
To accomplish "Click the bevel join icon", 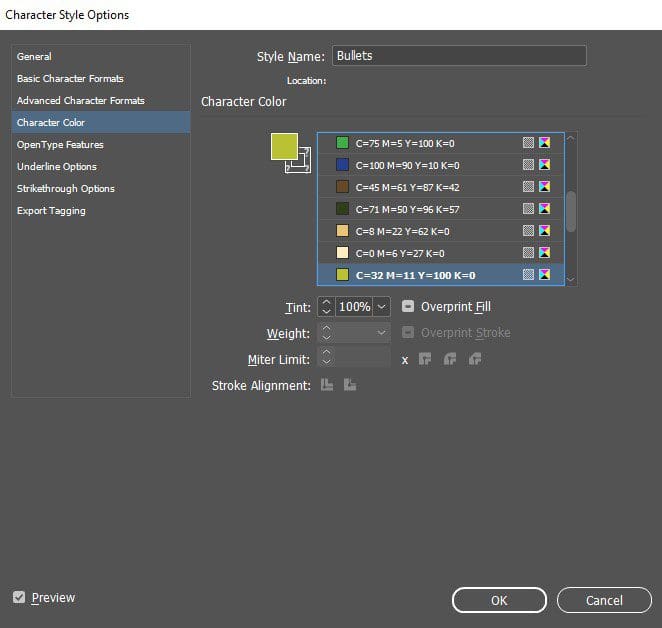I will (x=475, y=359).
